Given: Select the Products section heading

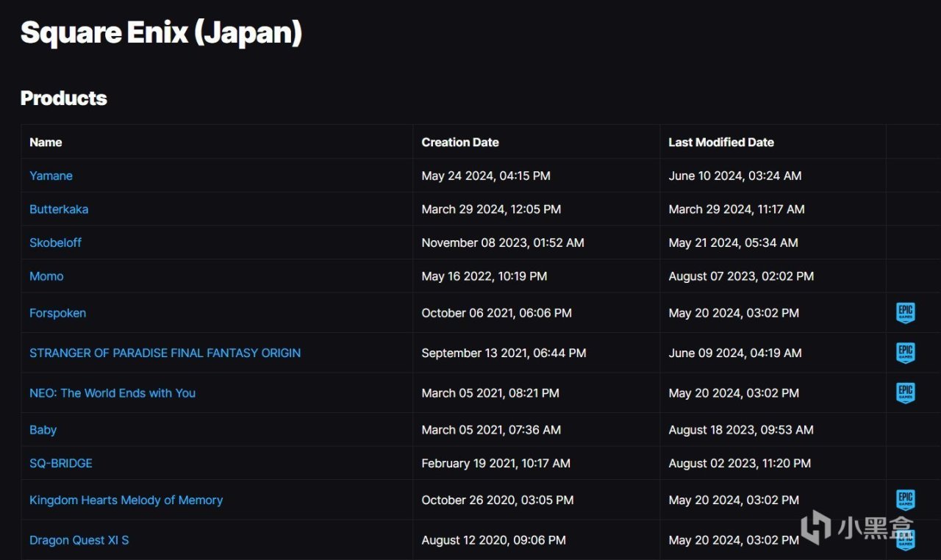Looking at the screenshot, I should coord(64,98).
